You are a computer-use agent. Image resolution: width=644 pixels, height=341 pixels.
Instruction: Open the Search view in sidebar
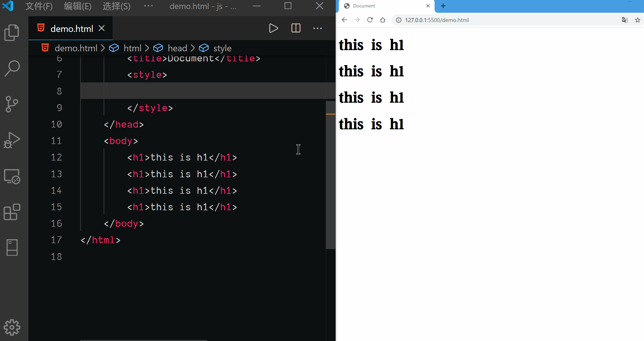12,68
